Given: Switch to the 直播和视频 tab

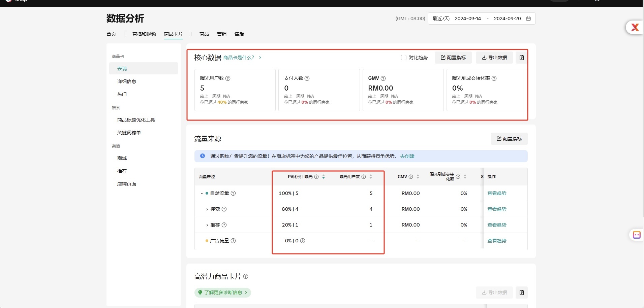Looking at the screenshot, I should 144,34.
